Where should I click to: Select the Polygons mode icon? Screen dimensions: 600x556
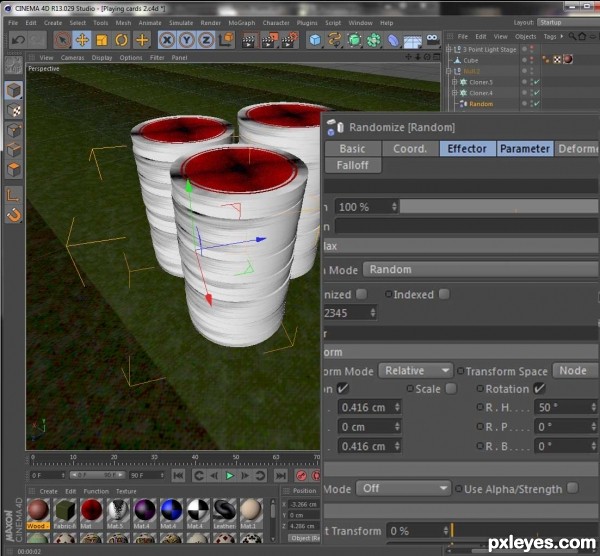click(14, 169)
